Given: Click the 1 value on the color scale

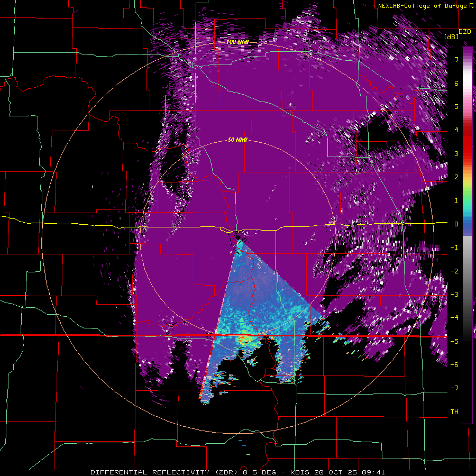Looking at the screenshot, I should coord(456,200).
